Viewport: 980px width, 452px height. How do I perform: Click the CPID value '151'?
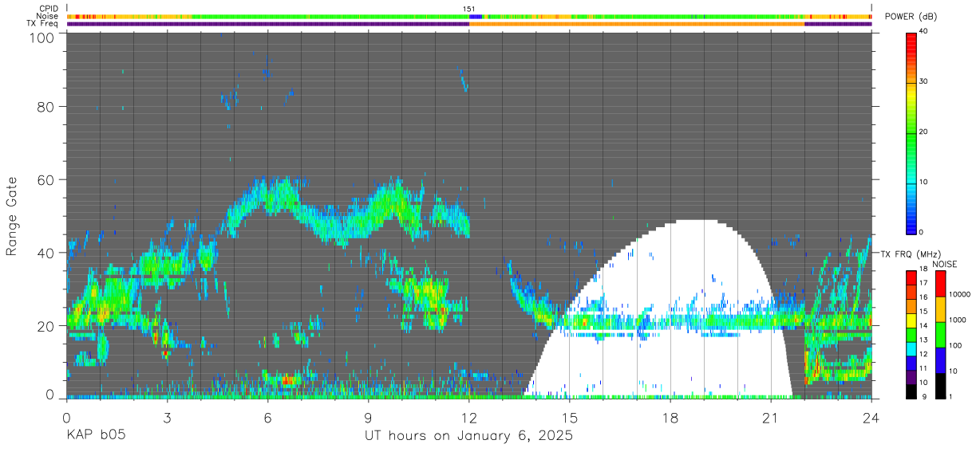(469, 9)
